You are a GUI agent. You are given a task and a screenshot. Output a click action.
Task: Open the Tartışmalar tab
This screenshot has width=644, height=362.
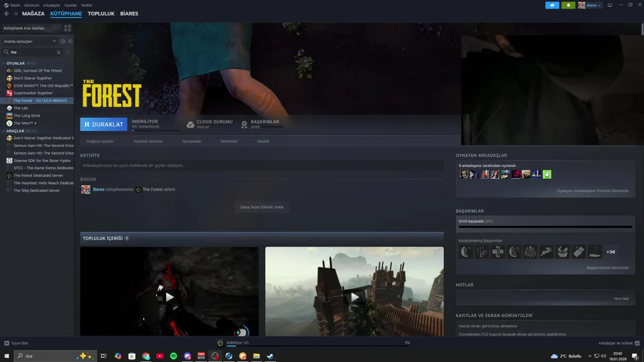(191, 141)
